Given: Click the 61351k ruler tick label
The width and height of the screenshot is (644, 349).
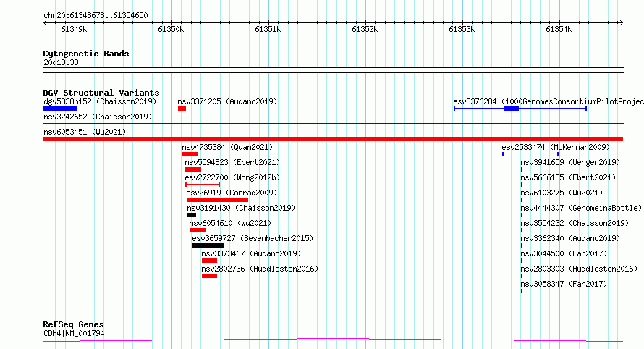Looking at the screenshot, I should pyautogui.click(x=268, y=29).
